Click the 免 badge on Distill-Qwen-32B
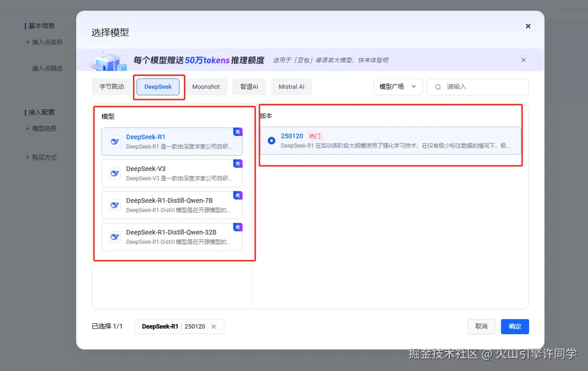The height and width of the screenshot is (371, 588). (x=238, y=227)
